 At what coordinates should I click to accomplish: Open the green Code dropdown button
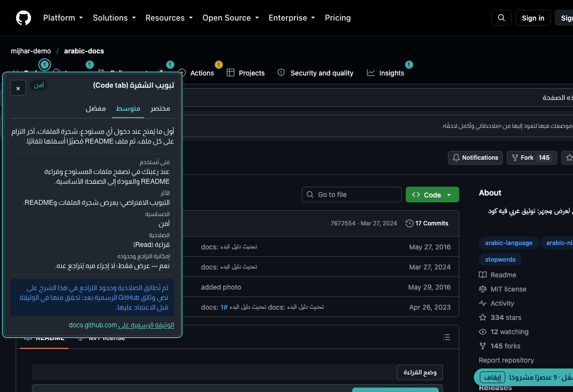(432, 195)
